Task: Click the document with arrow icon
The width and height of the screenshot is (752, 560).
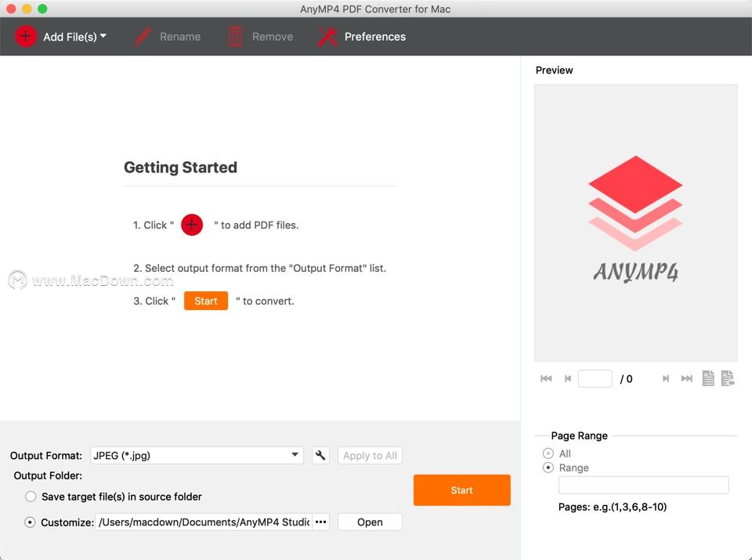Action: point(728,378)
